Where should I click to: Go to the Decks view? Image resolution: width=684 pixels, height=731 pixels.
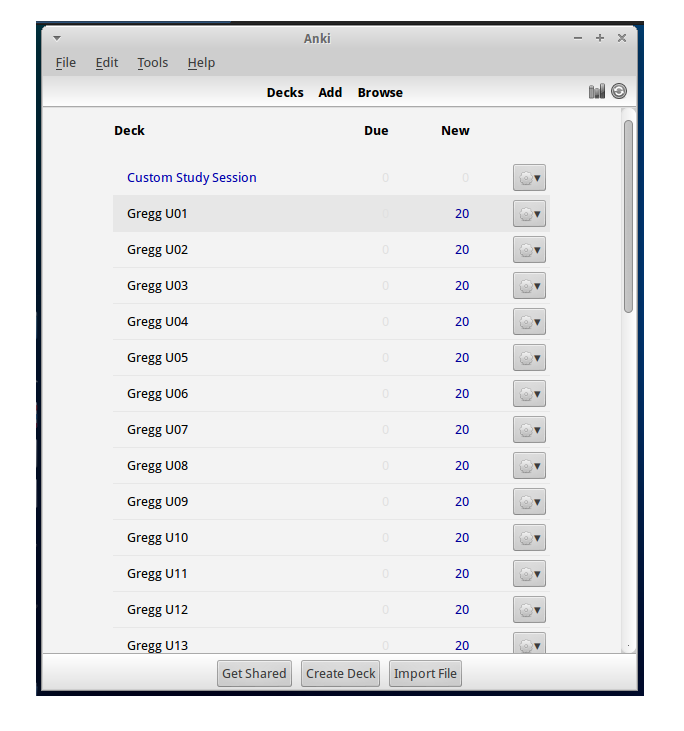(x=285, y=92)
